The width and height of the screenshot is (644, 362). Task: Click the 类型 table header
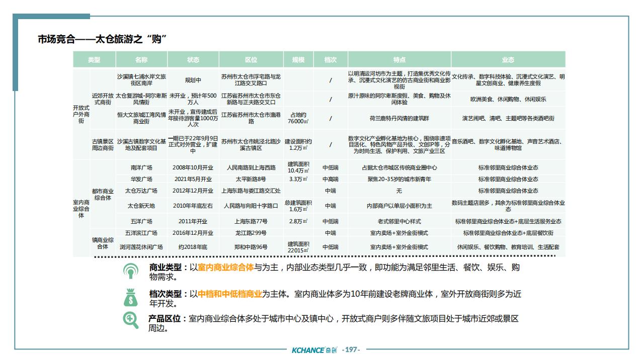point(94,60)
